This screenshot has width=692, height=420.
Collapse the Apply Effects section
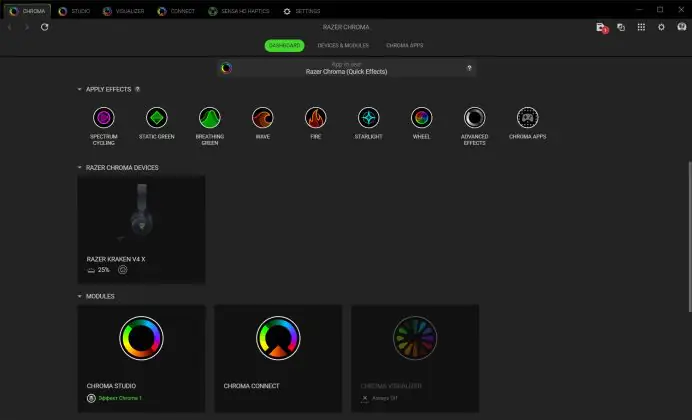tap(79, 89)
